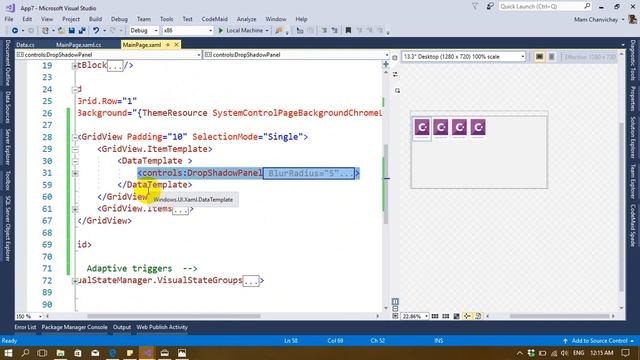Viewport: 640px width, 360px height.
Task: Open the Build menu
Action: pyautogui.click(x=95, y=19)
